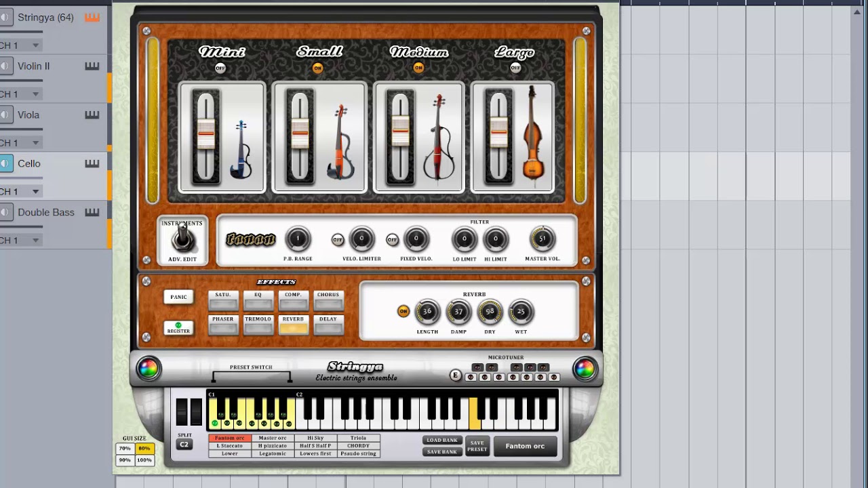
Task: Set GUI size to 100%
Action: (144, 460)
